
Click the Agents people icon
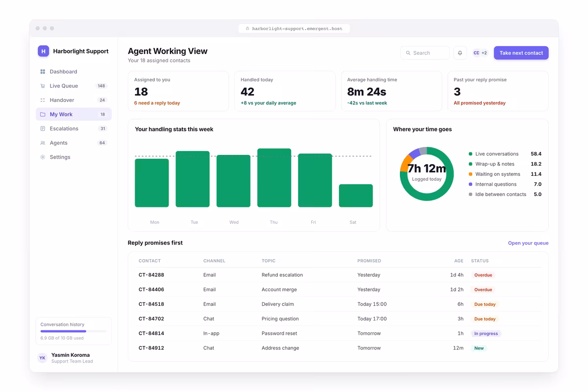point(43,143)
